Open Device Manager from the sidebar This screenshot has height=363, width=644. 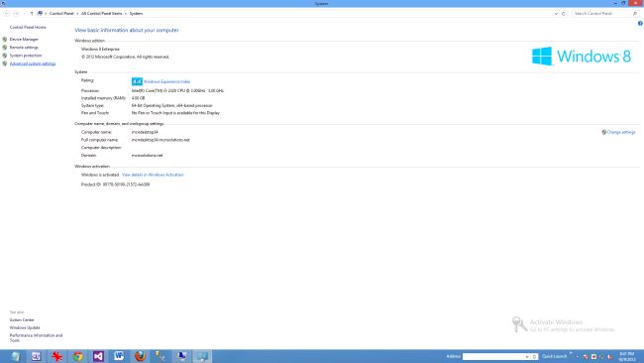coord(24,39)
